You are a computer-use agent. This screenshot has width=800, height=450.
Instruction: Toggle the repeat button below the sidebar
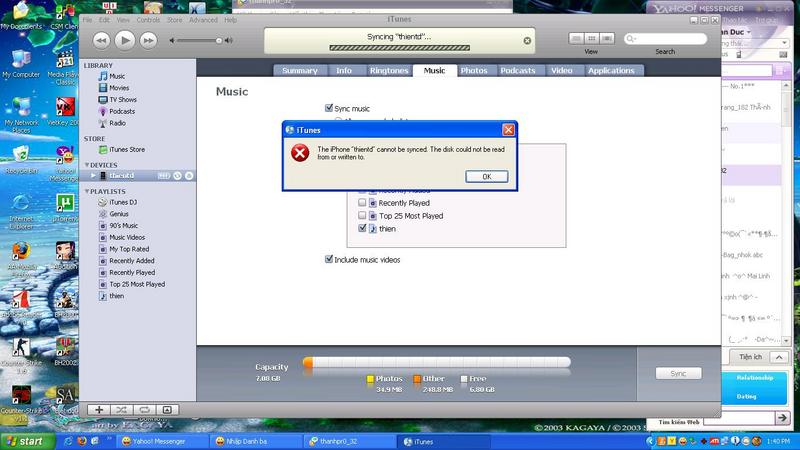coord(144,410)
